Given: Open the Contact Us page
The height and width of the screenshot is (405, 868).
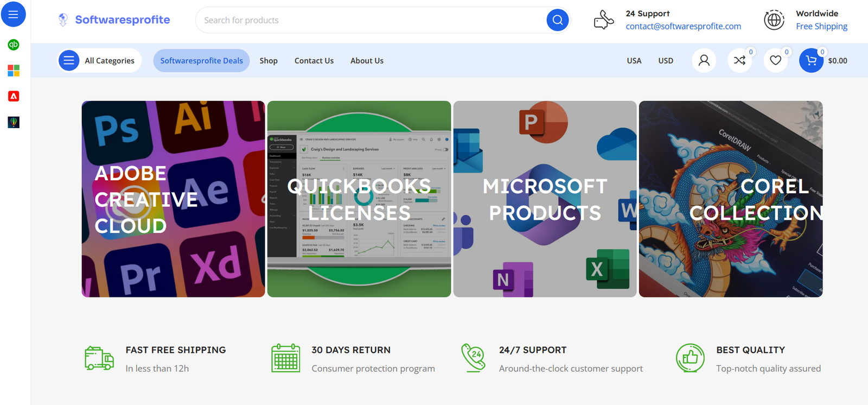Looking at the screenshot, I should click(314, 61).
